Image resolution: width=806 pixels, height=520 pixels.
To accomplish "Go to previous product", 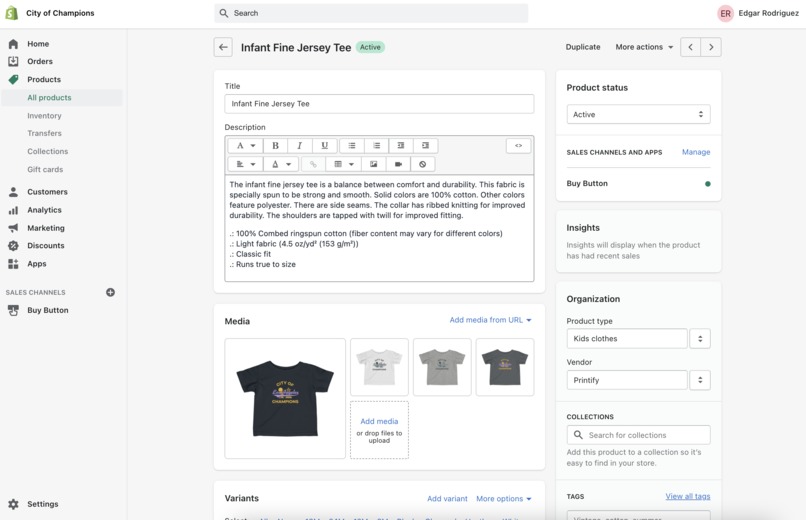I will point(690,47).
